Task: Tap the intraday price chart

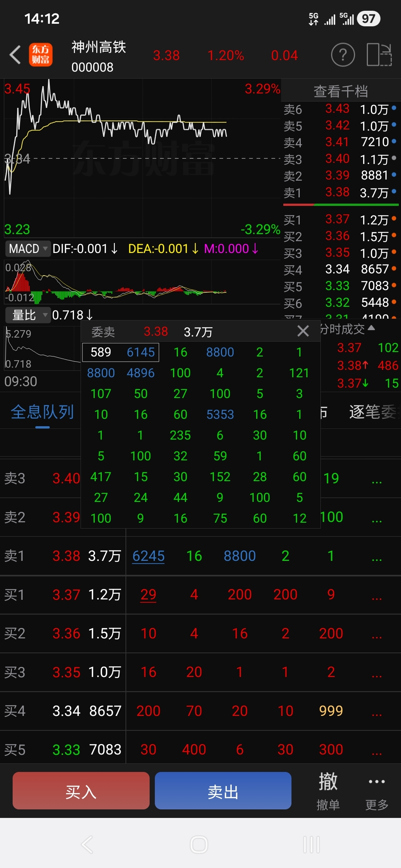Action: coord(142,158)
